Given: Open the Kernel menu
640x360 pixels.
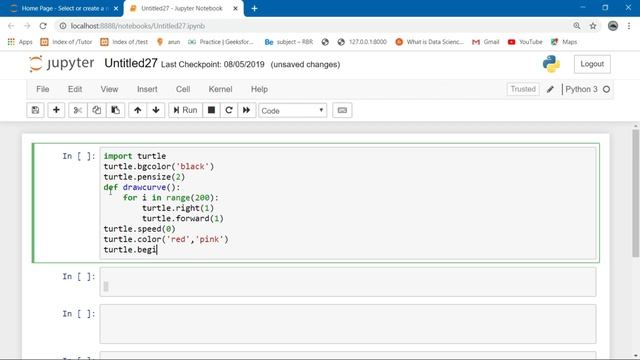Looking at the screenshot, I should point(220,89).
